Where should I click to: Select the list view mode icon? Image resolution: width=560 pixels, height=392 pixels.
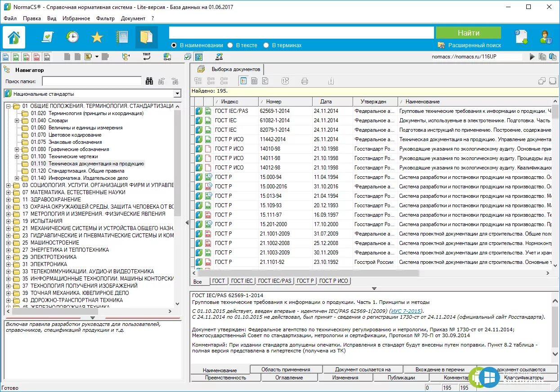click(x=243, y=81)
